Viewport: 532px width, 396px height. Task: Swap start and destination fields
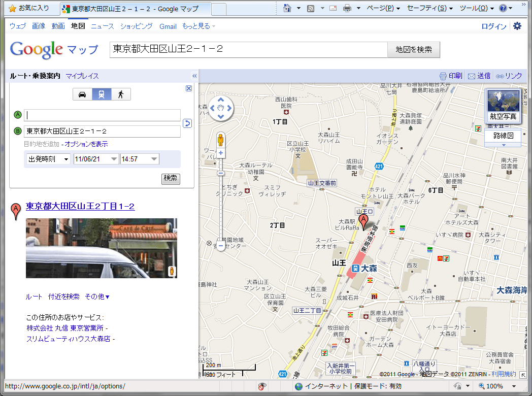(187, 123)
